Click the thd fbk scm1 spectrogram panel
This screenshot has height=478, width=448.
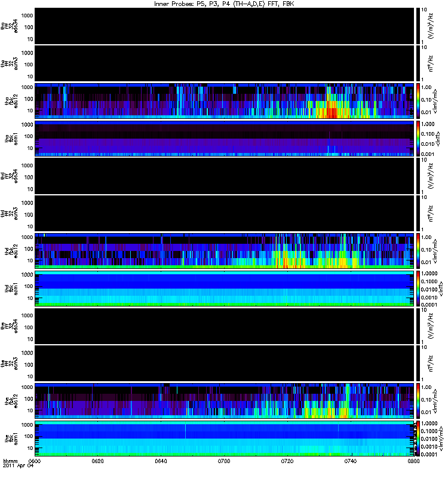[x=225, y=289]
